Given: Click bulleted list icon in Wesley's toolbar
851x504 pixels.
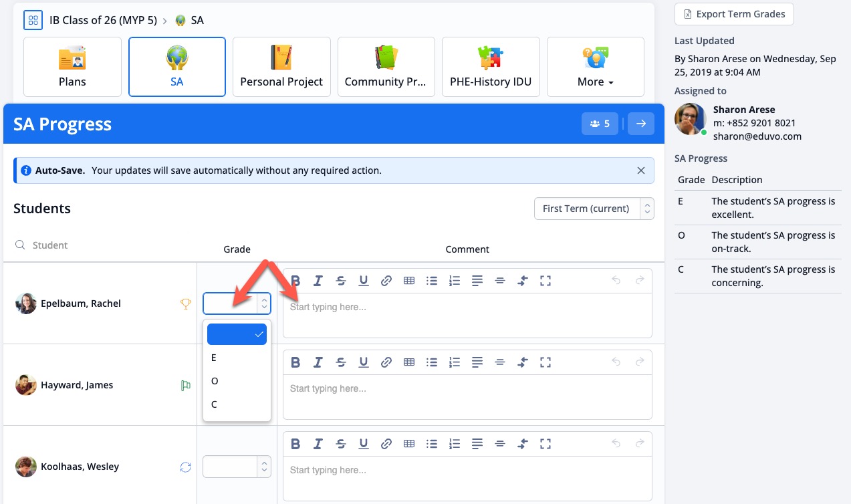Looking at the screenshot, I should pyautogui.click(x=432, y=444).
